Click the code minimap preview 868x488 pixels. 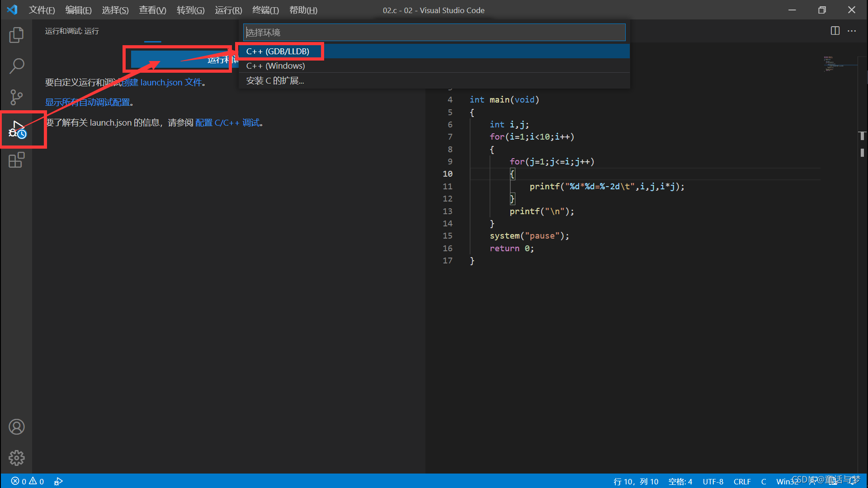tap(840, 64)
